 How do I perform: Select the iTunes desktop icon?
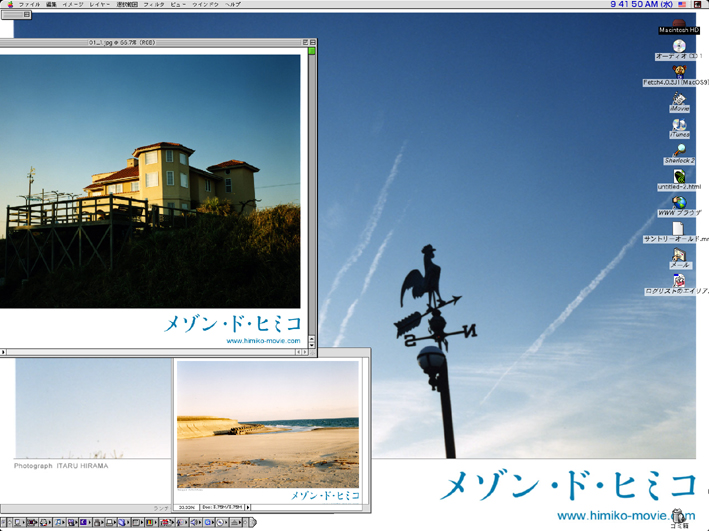679,128
